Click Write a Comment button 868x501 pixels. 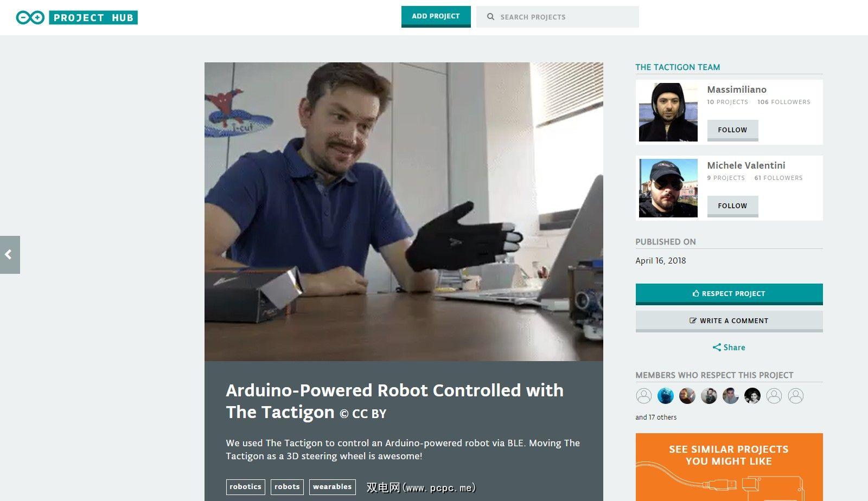[729, 321]
